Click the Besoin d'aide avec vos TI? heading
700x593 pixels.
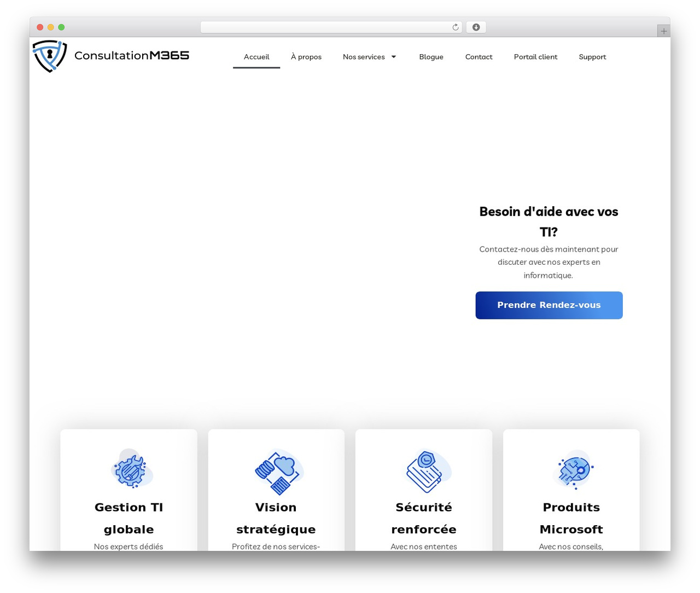549,222
